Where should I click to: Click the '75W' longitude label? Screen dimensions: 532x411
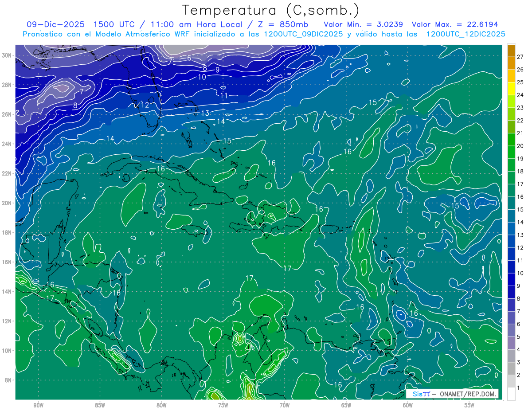[223, 405]
